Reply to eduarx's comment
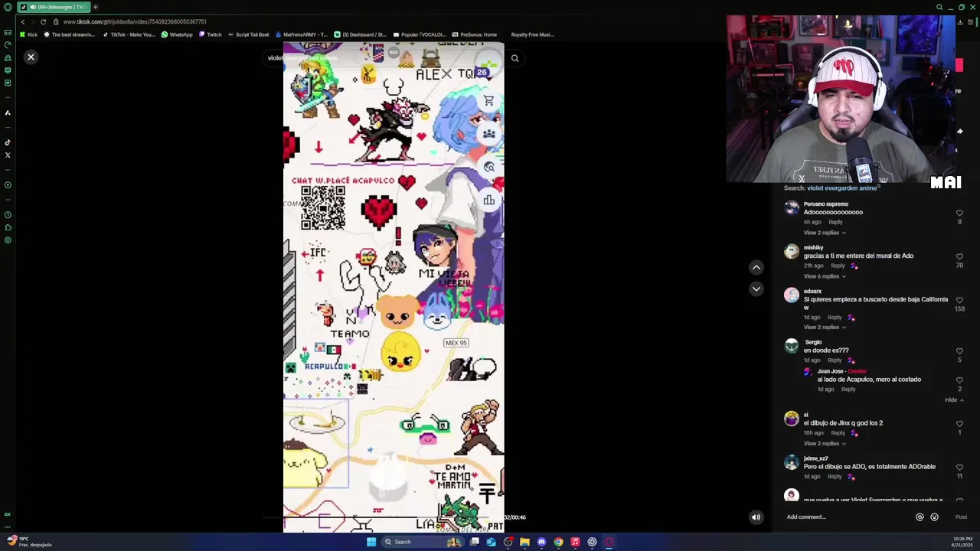The height and width of the screenshot is (551, 980). 835,317
